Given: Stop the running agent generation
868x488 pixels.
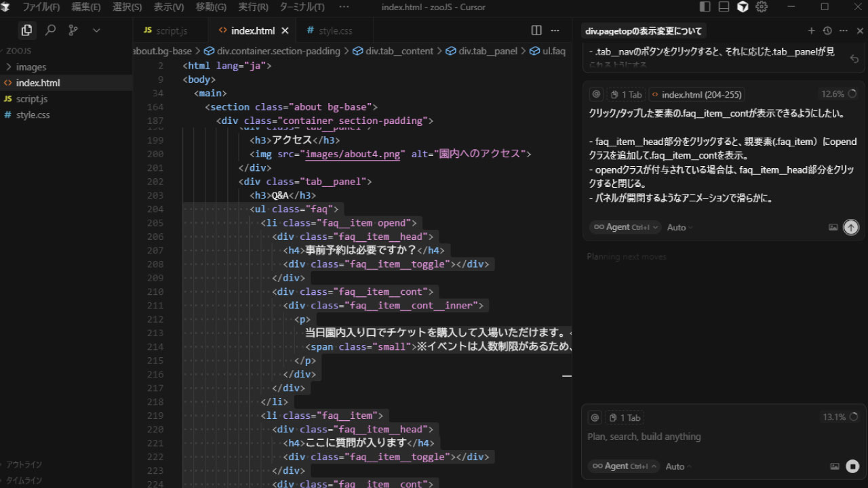Looking at the screenshot, I should tap(852, 466).
